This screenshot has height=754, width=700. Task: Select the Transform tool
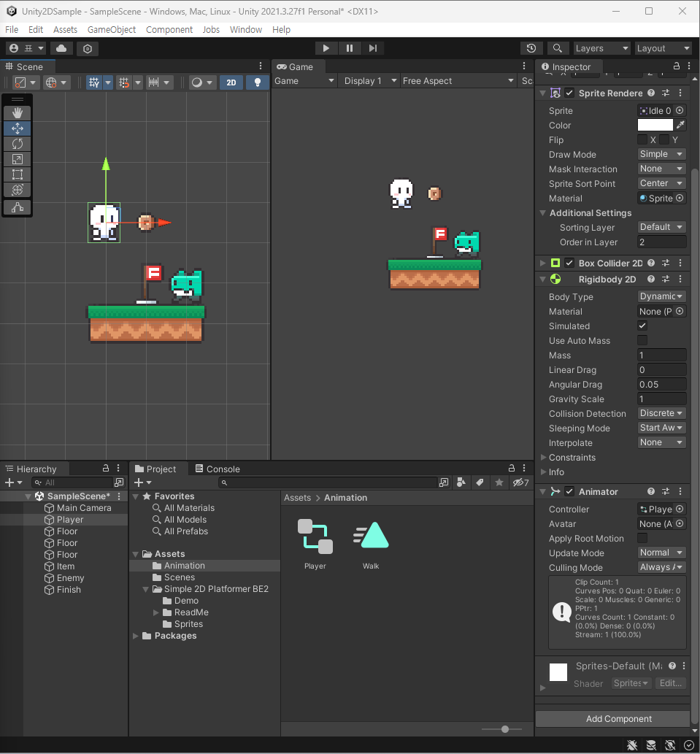coord(18,190)
